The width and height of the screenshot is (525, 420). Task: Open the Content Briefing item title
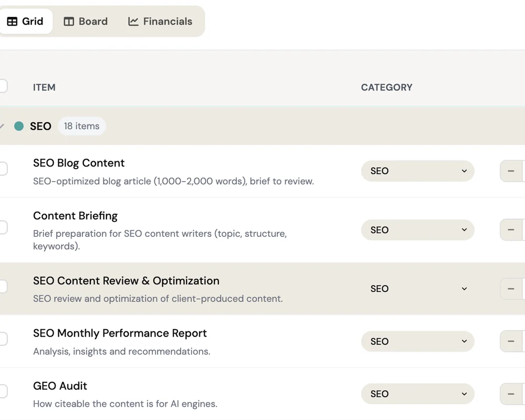pyautogui.click(x=75, y=216)
